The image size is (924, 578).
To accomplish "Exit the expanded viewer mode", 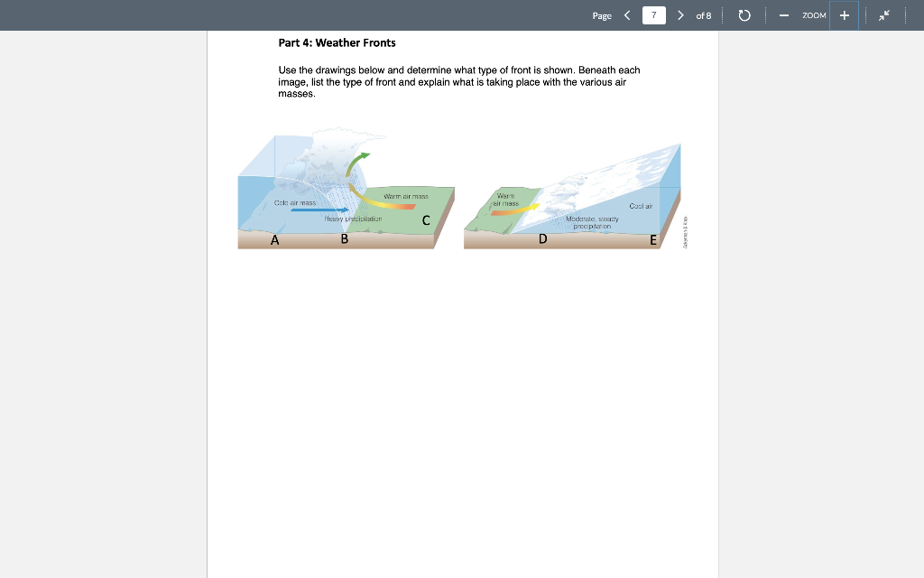I will [x=885, y=14].
